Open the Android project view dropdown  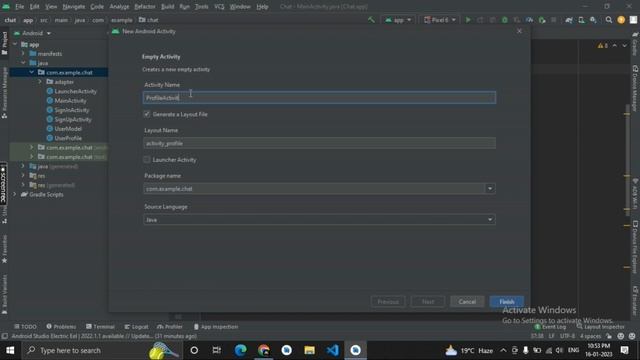pyautogui.click(x=33, y=33)
